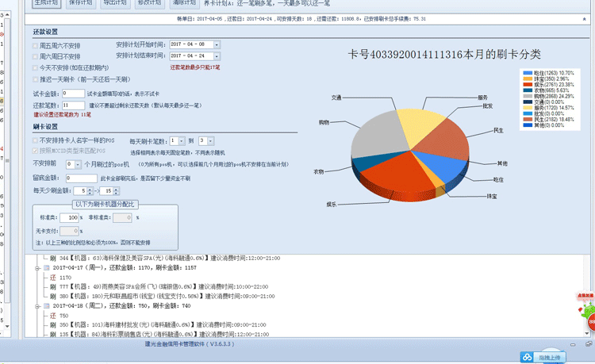
Task: Toggle 按照MCCID类型来匹配POS checkbox
Action: point(35,151)
